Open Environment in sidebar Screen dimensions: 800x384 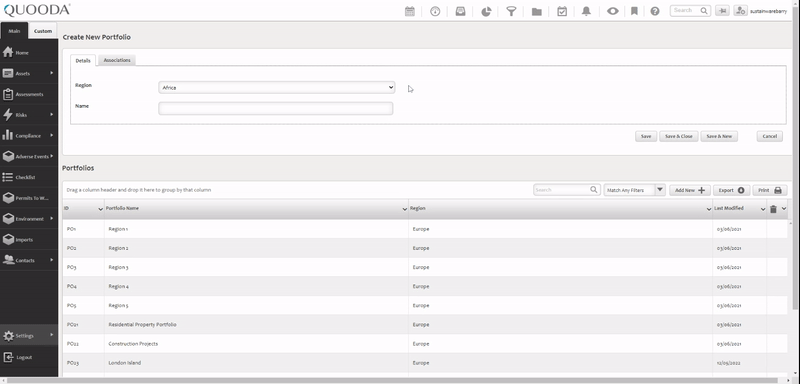coord(29,219)
